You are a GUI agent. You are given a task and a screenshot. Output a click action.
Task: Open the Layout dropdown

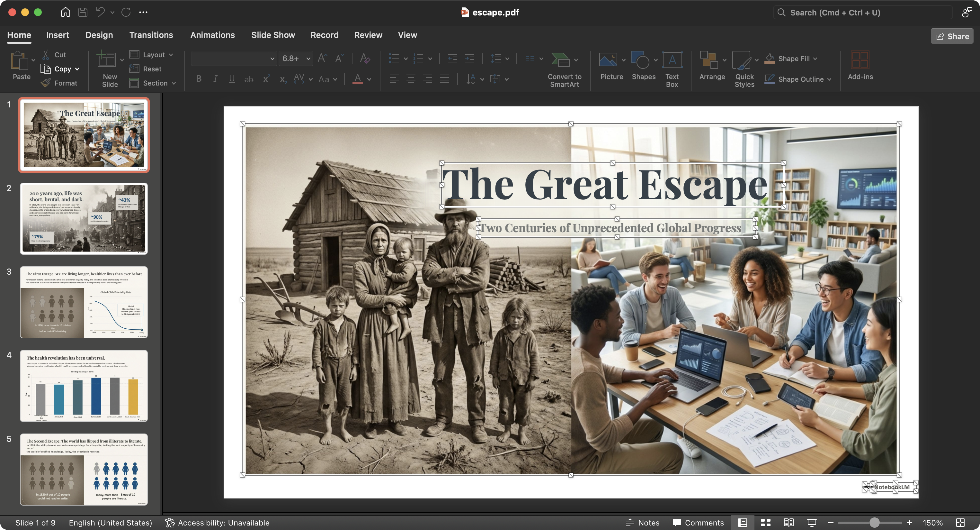(171, 55)
